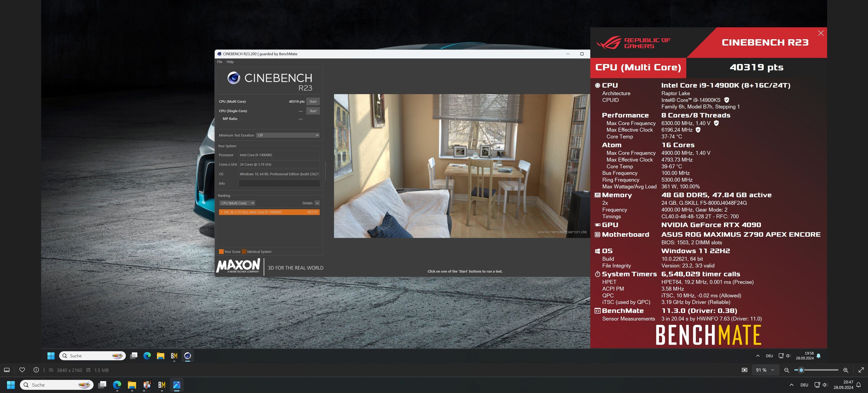
Task: Enter fullscreen with the diagonal arrows icon
Action: point(861,370)
